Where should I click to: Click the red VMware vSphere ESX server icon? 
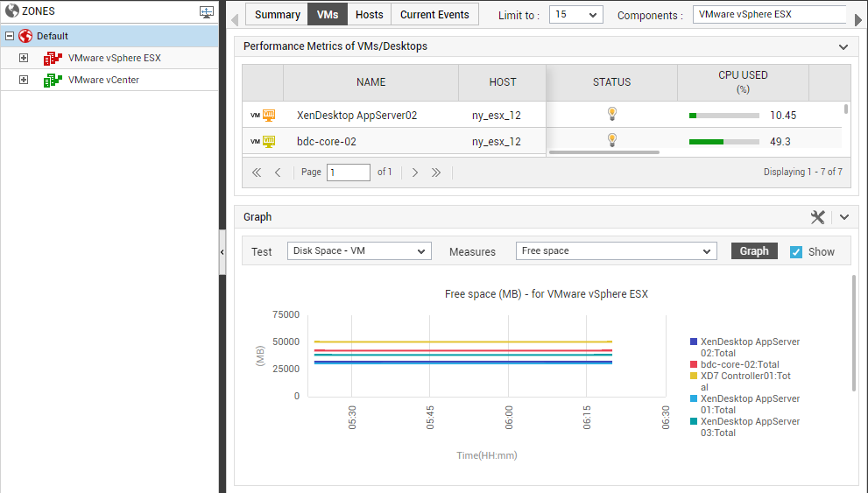[x=53, y=58]
